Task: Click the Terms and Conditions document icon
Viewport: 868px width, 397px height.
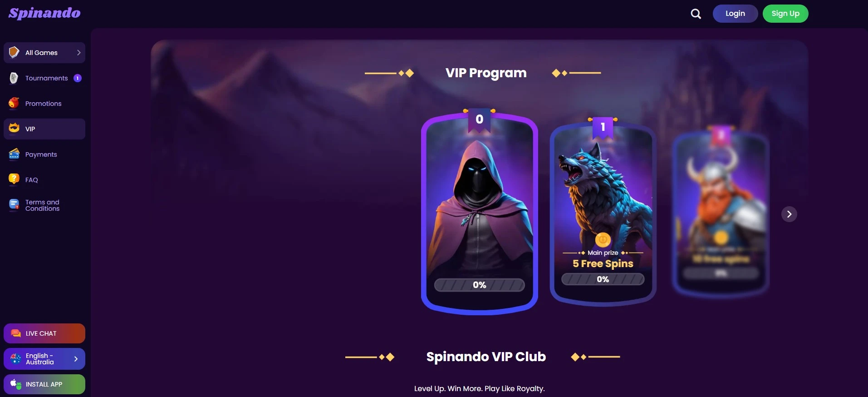Action: point(14,205)
